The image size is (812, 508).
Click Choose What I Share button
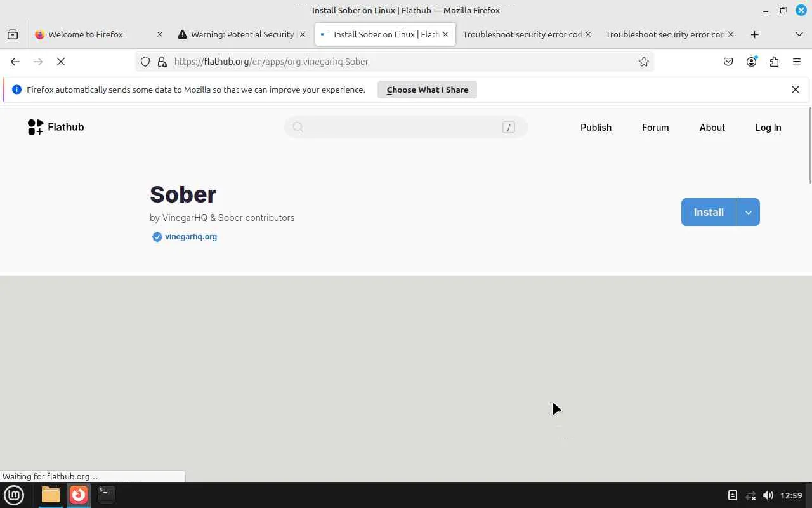tap(428, 90)
